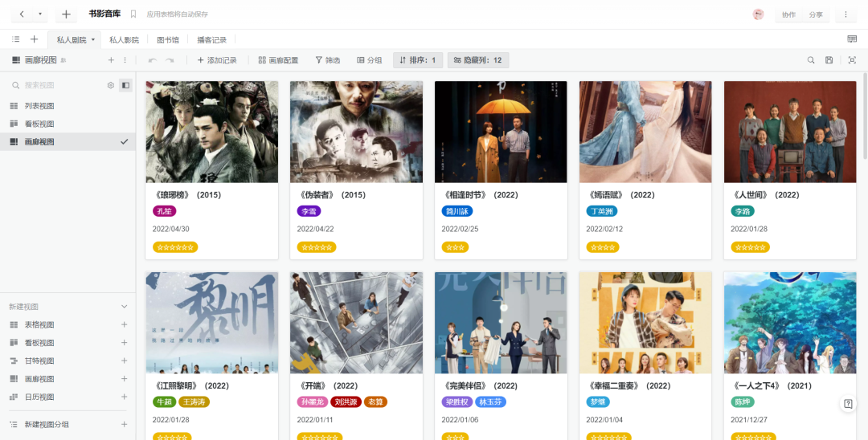Viewport: 868px width, 440px height.
Task: Focus the 搜索视图 search field
Action: pyautogui.click(x=58, y=85)
